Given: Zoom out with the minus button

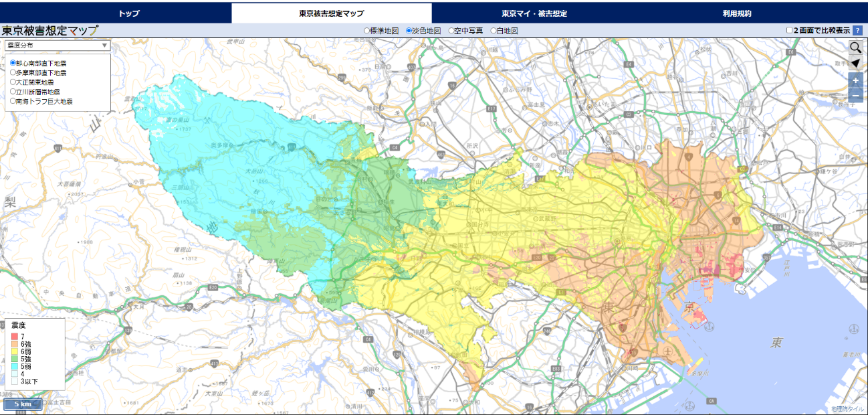Looking at the screenshot, I should tap(855, 96).
